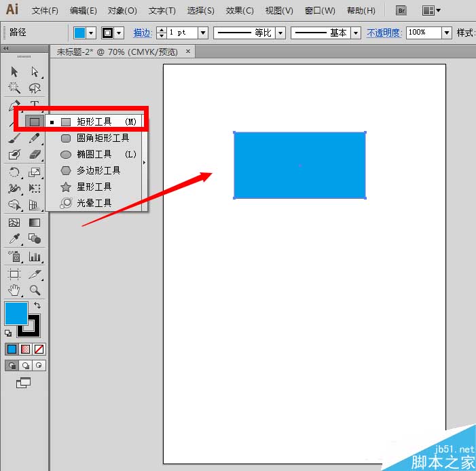Enable Draw Inside mode
The width and height of the screenshot is (476, 471).
(x=39, y=365)
